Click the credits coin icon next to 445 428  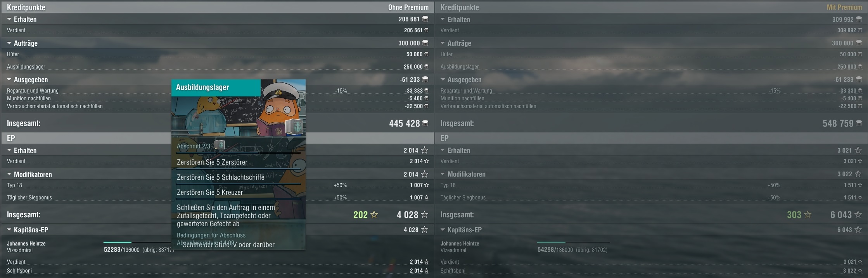point(425,123)
